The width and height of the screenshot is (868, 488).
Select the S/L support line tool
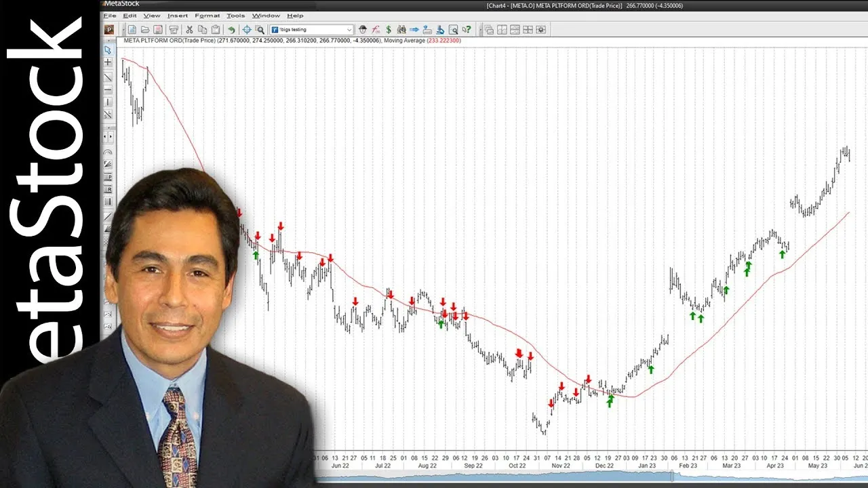click(x=108, y=115)
